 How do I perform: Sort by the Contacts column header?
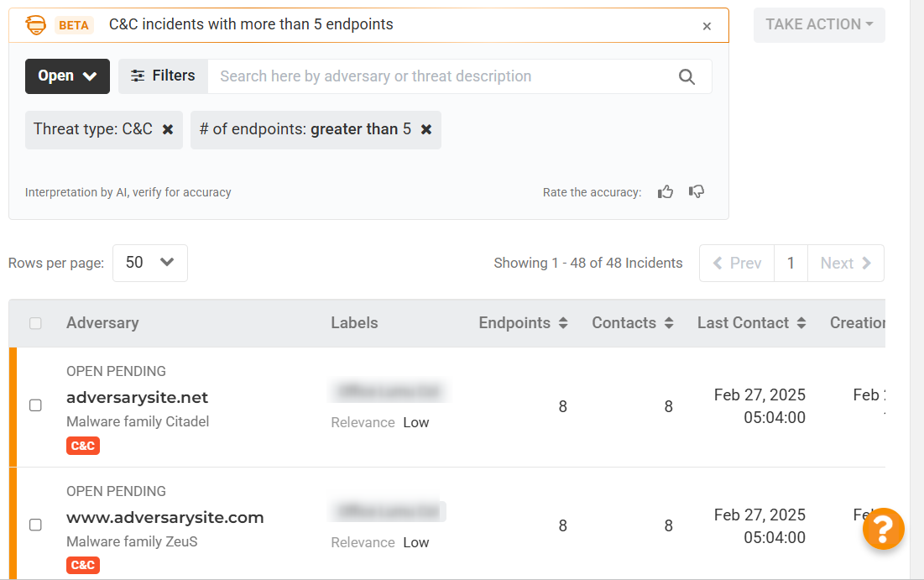633,323
